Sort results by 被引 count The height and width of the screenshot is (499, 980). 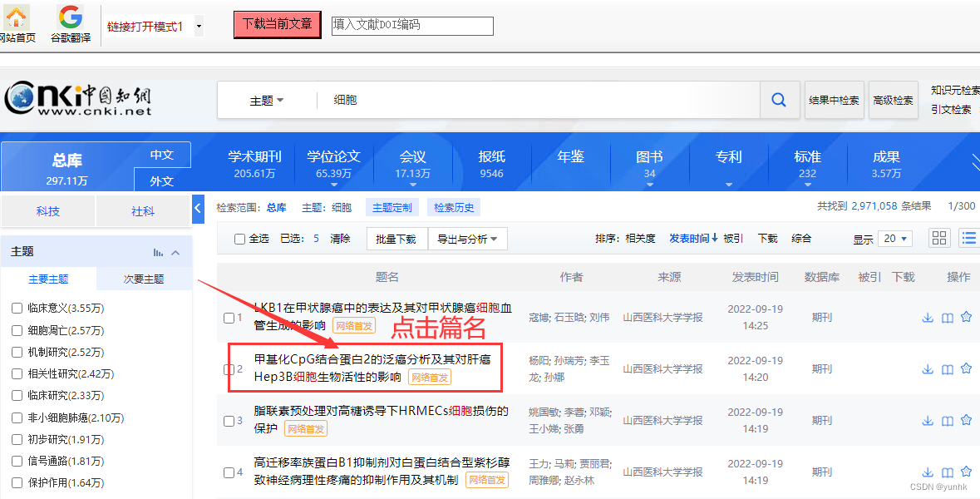tap(733, 238)
